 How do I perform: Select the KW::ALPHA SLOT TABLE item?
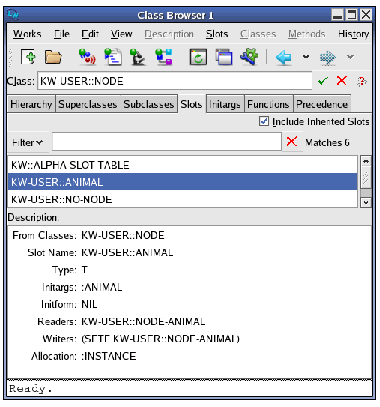[183, 165]
